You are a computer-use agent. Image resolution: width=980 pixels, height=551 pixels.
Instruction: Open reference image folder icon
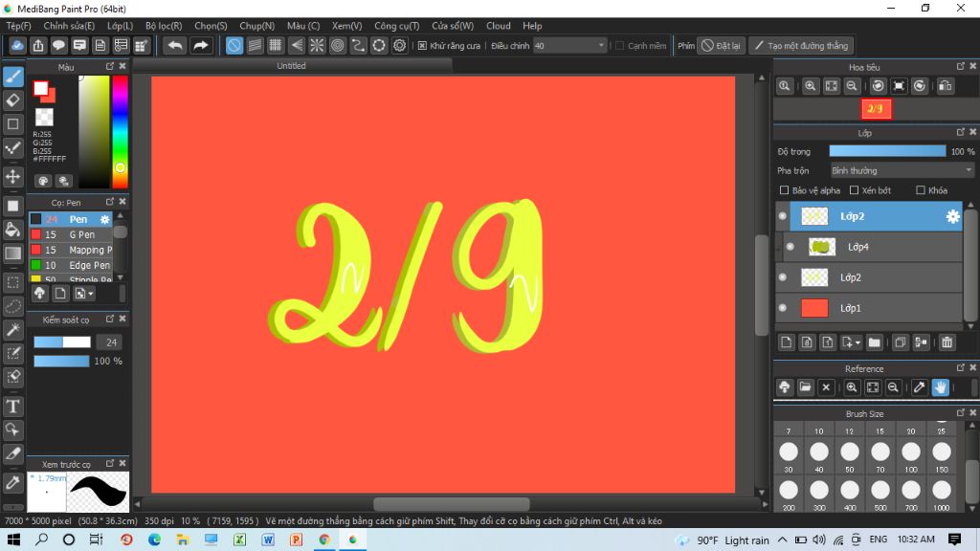pos(805,387)
